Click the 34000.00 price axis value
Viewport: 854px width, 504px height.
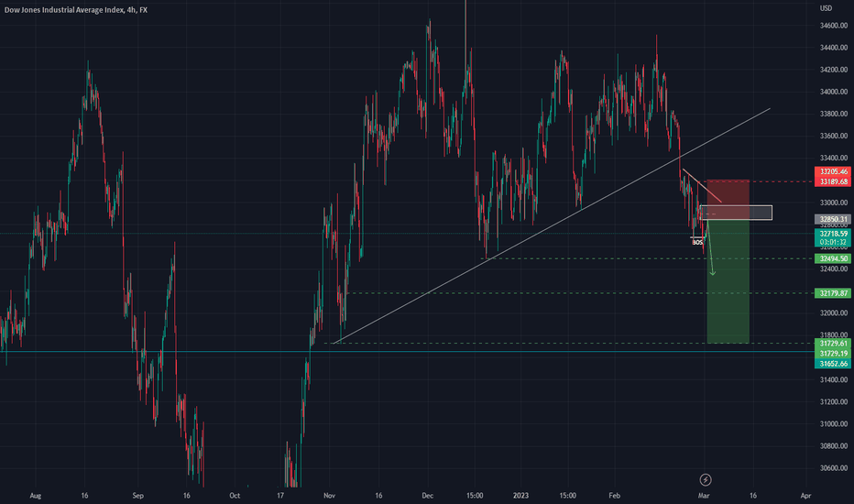834,92
